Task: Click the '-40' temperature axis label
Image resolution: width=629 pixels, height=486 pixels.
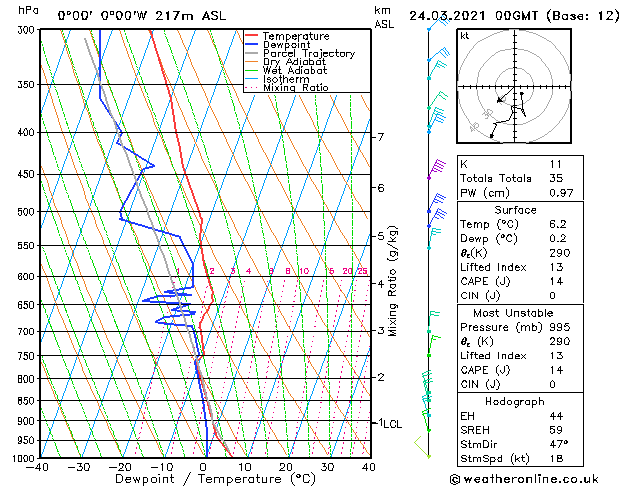Action: pos(37,467)
